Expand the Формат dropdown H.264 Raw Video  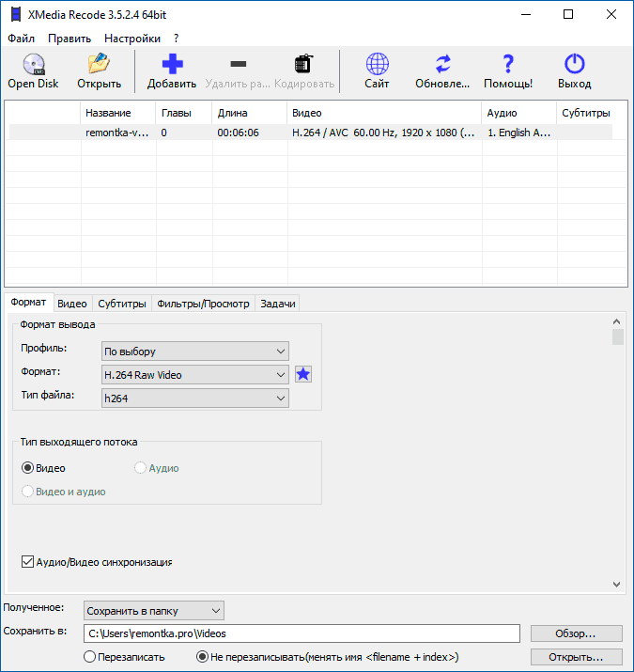click(195, 375)
